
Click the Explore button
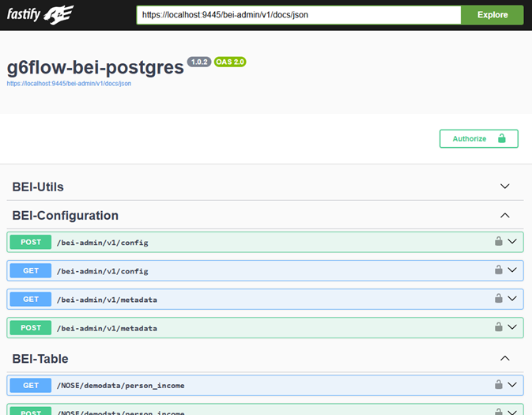(x=492, y=15)
